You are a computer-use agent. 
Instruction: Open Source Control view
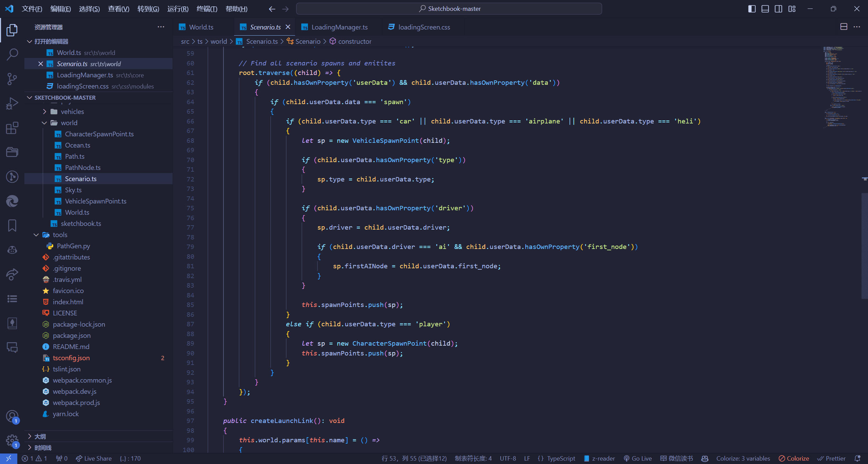pos(12,79)
